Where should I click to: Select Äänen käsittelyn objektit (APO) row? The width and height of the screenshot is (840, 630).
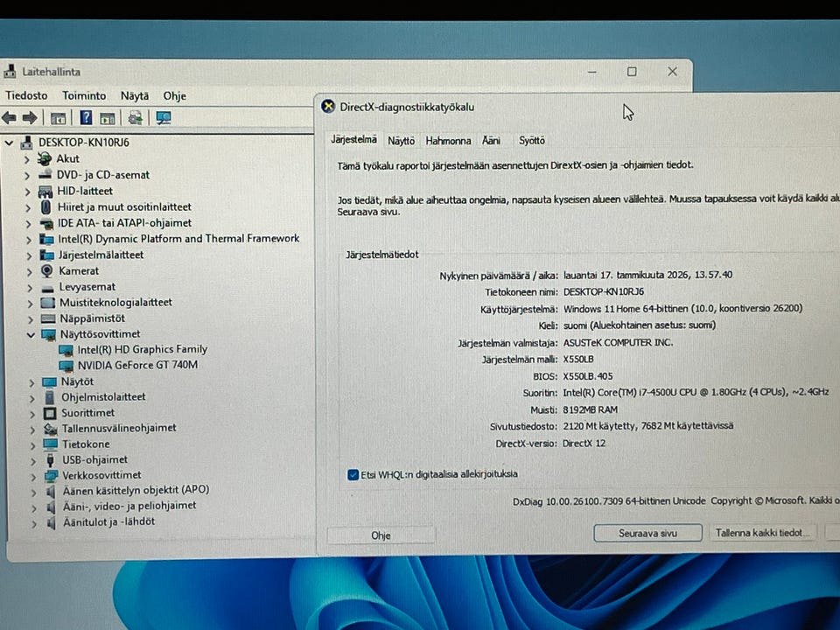click(136, 490)
